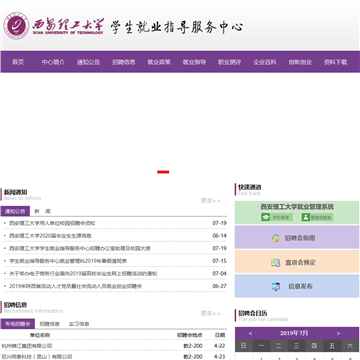Click the 宣讲会预定 calendar icon
This screenshot has height=360, width=360.
point(275,263)
